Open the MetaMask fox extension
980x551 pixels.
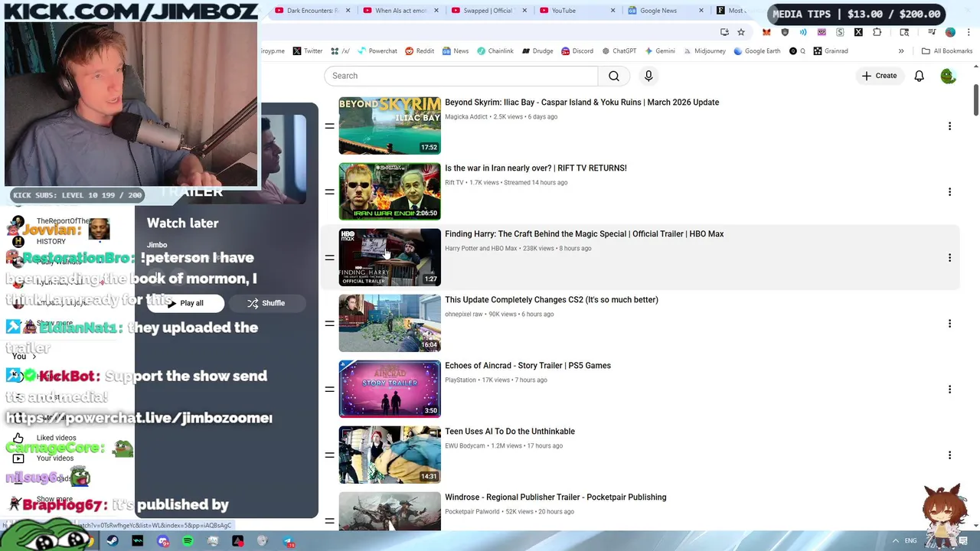coord(766,32)
